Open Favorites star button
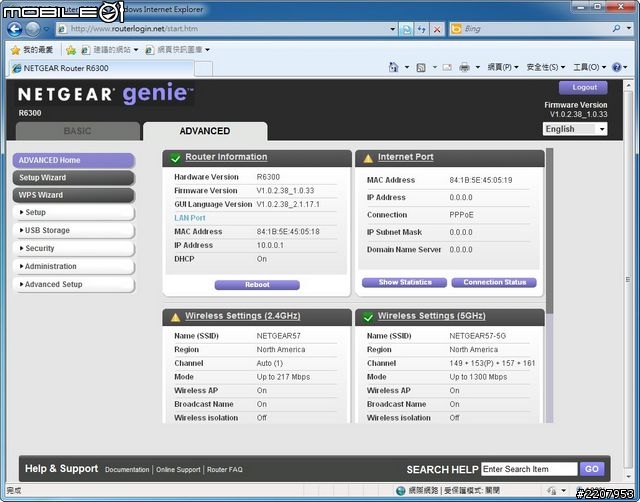The height and width of the screenshot is (502, 640). [32, 50]
